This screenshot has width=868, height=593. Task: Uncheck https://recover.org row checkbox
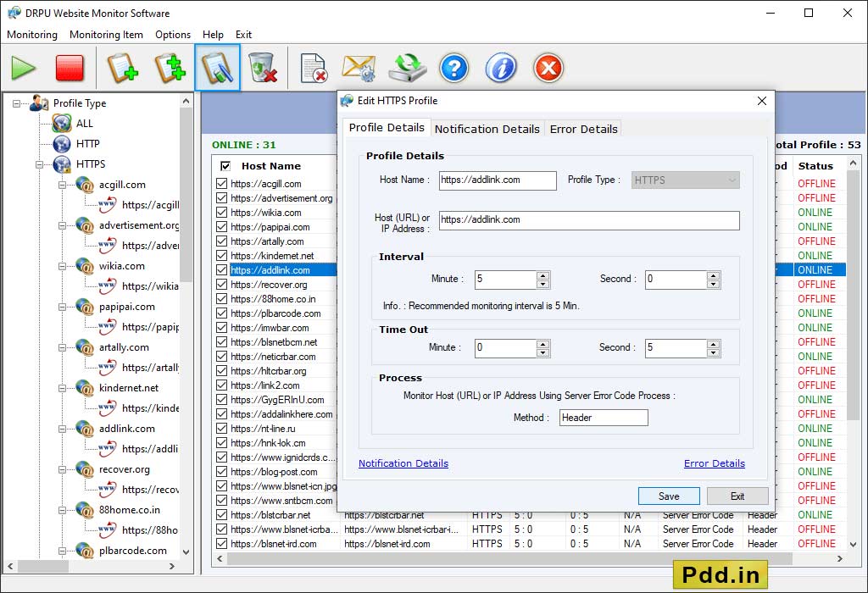(x=222, y=284)
